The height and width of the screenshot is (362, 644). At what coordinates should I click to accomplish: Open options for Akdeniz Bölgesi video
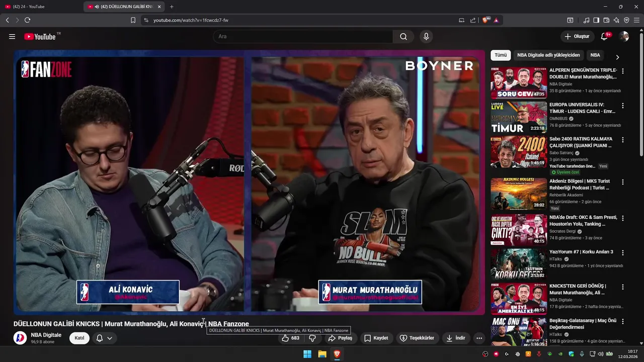tap(623, 182)
